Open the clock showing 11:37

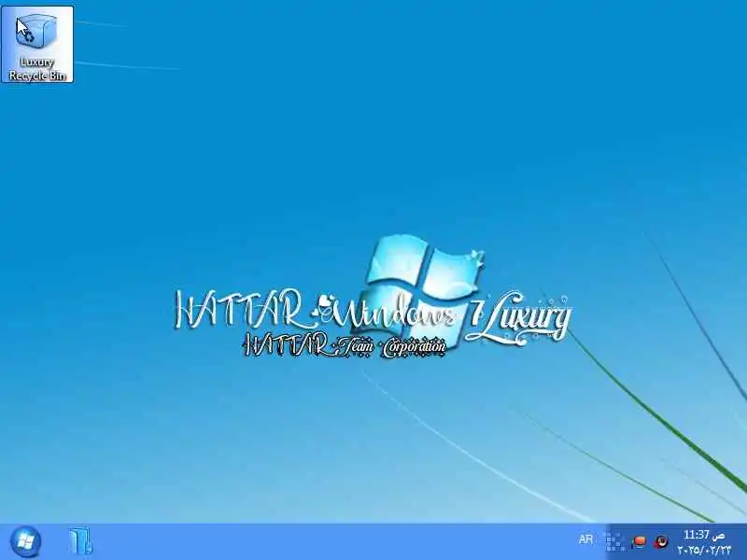704,542
